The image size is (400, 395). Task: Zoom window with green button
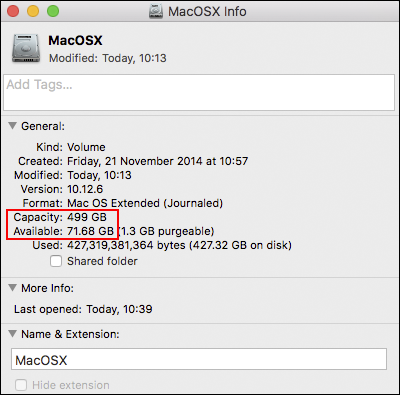point(53,11)
